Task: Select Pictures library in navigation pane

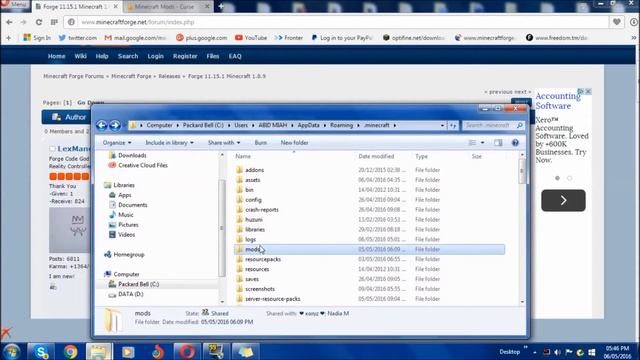Action: (128, 224)
